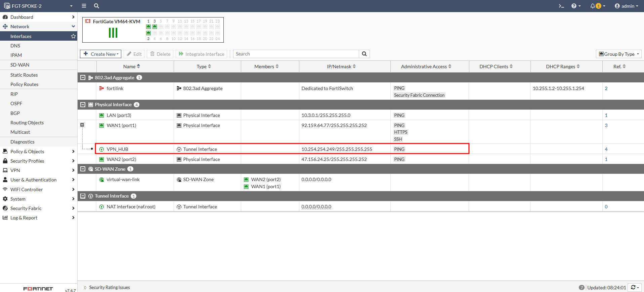Expand Security Fabric menu
The image size is (644, 292).
(39, 208)
